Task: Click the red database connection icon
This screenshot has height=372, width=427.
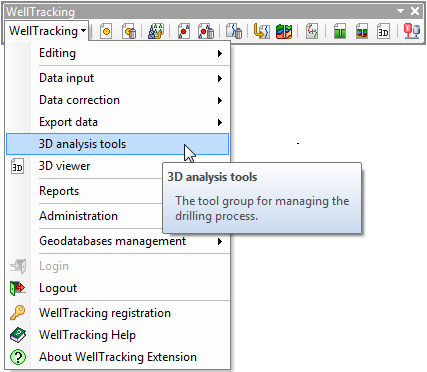Action: tap(412, 31)
